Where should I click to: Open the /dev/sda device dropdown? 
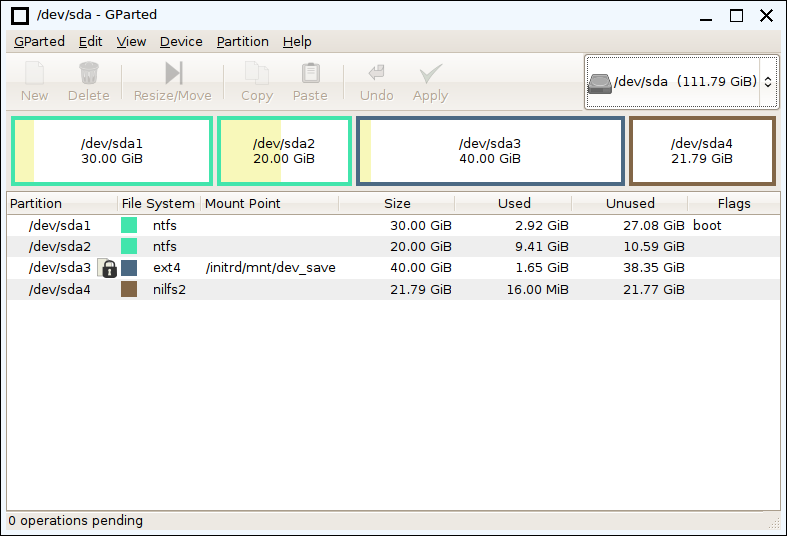tap(682, 82)
